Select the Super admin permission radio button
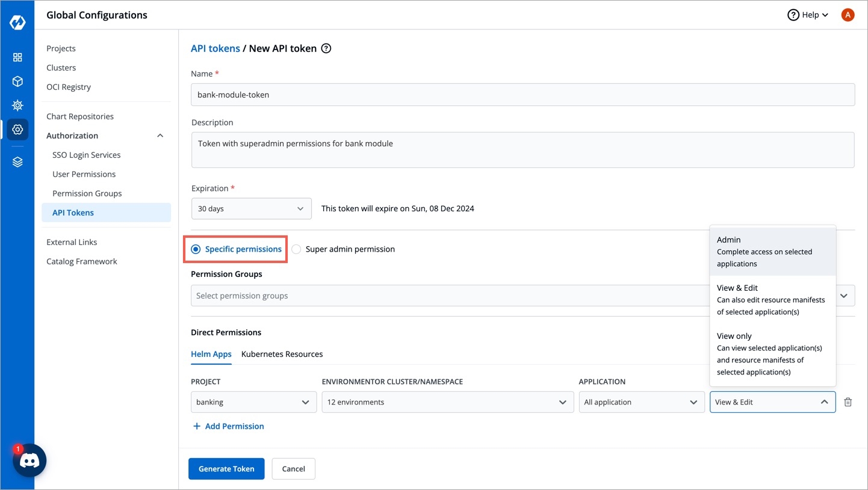This screenshot has width=868, height=490. 296,249
